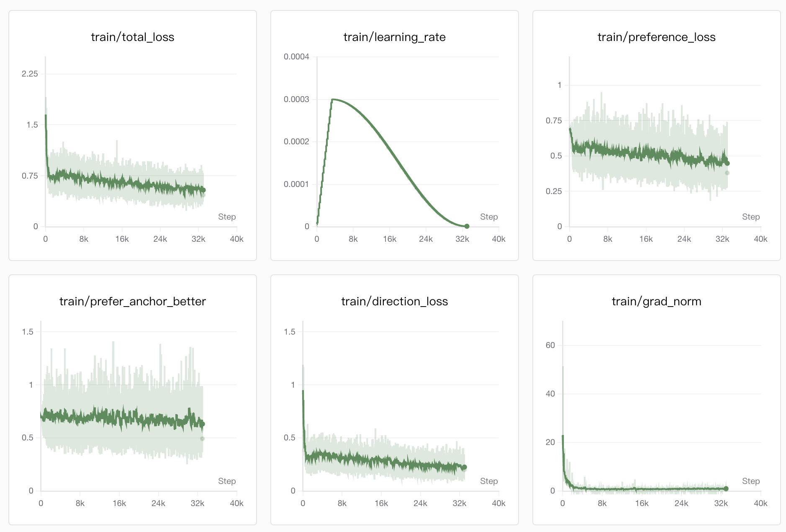Click the 2.25 y-axis label in total_loss chart

30,74
